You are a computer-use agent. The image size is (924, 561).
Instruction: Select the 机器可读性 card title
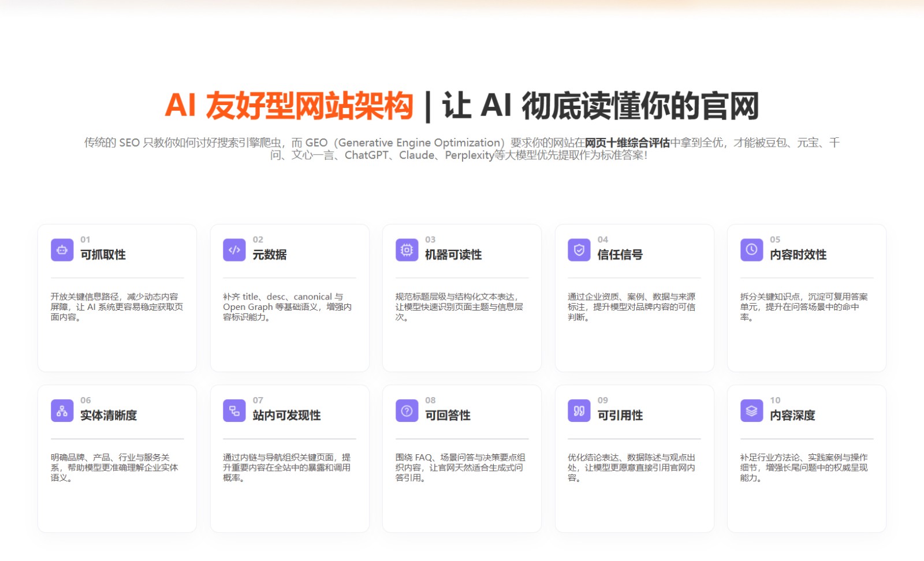pos(453,255)
